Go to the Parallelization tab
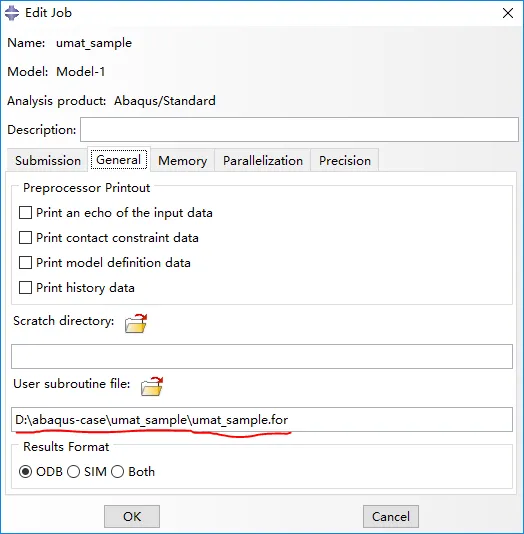Viewport: 524px width, 534px height. coord(263,160)
